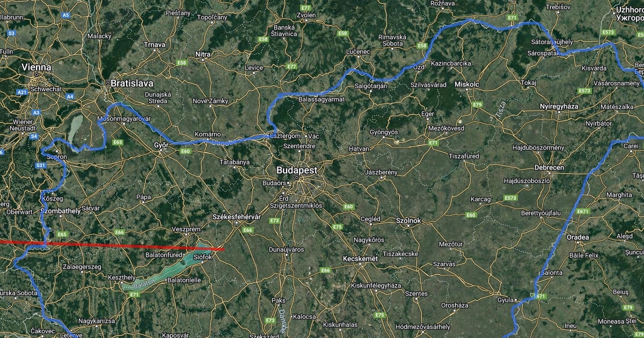Click the E75 road shield near Kecskemét
The width and height of the screenshot is (644, 338).
click(337, 227)
